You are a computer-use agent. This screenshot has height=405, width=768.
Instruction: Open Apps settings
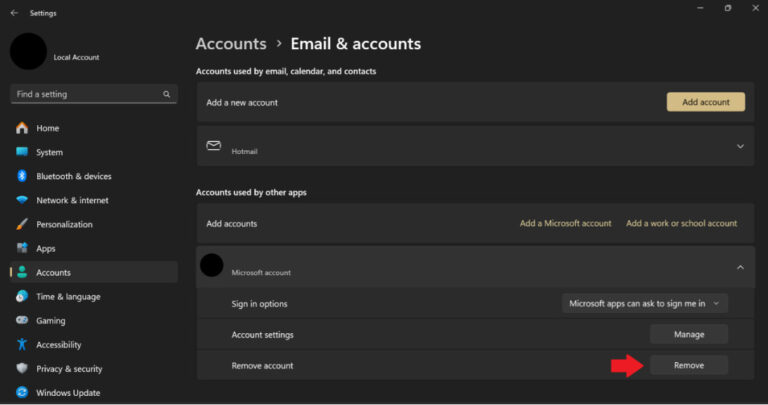point(94,248)
